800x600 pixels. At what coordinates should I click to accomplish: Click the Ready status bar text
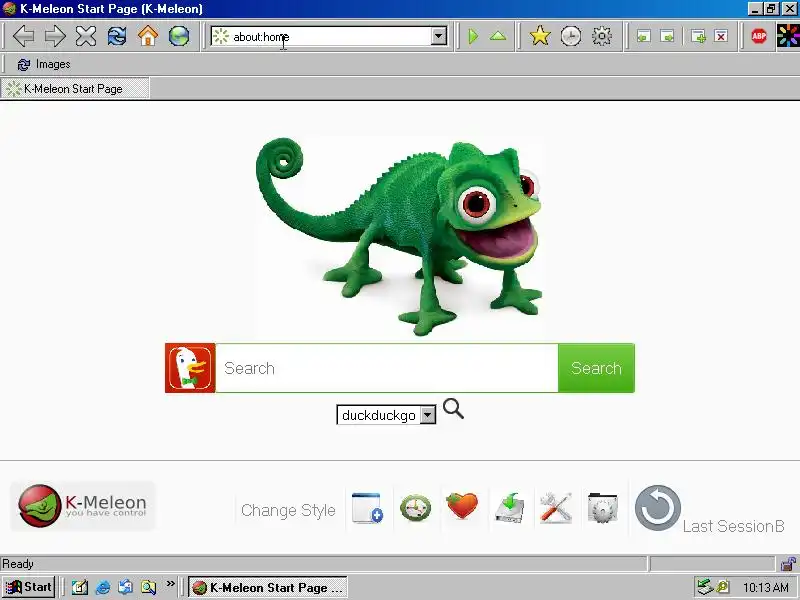point(18,564)
